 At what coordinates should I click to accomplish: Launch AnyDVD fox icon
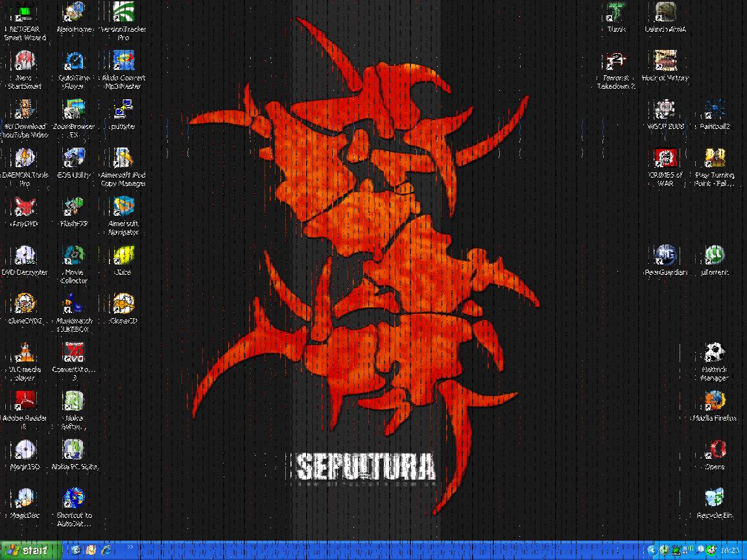(x=24, y=213)
